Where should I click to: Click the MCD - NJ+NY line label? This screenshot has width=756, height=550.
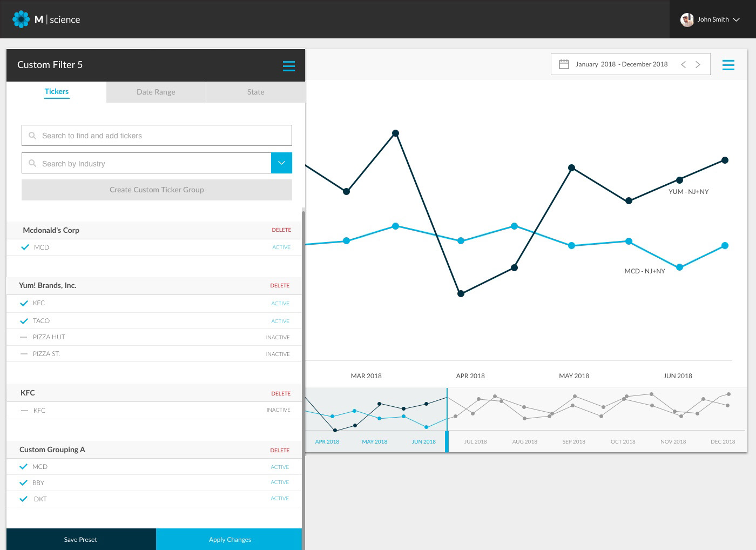[x=645, y=271]
